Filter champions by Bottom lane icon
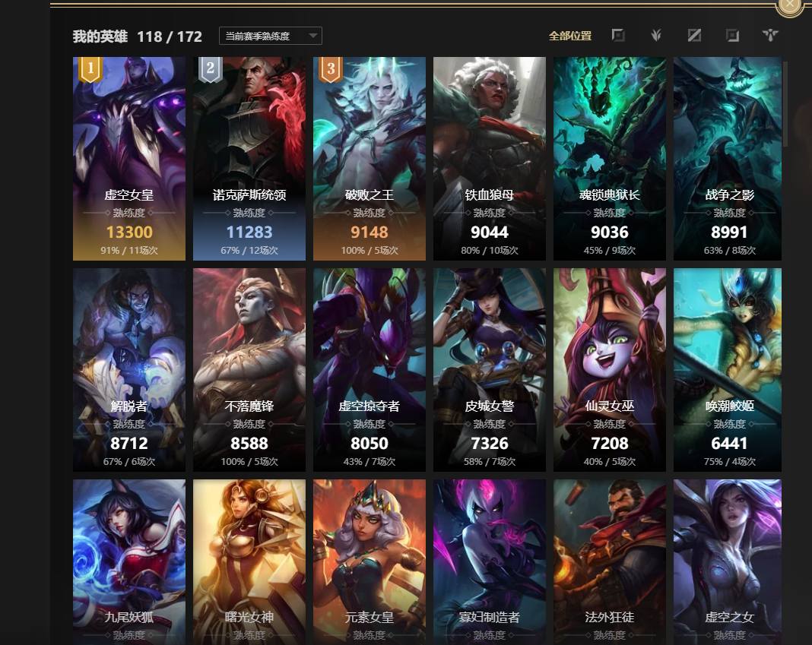 pyautogui.click(x=732, y=35)
